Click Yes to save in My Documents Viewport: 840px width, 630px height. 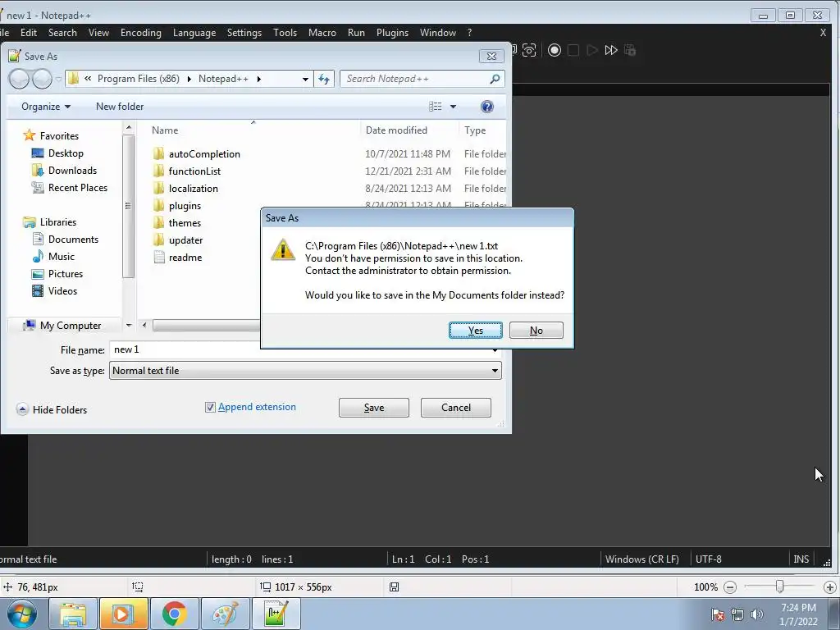pyautogui.click(x=476, y=331)
